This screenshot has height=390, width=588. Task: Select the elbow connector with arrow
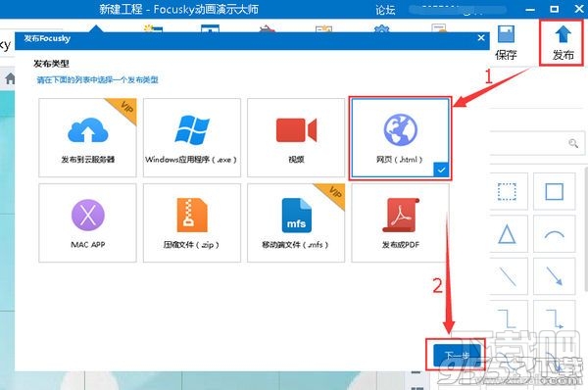(x=555, y=318)
